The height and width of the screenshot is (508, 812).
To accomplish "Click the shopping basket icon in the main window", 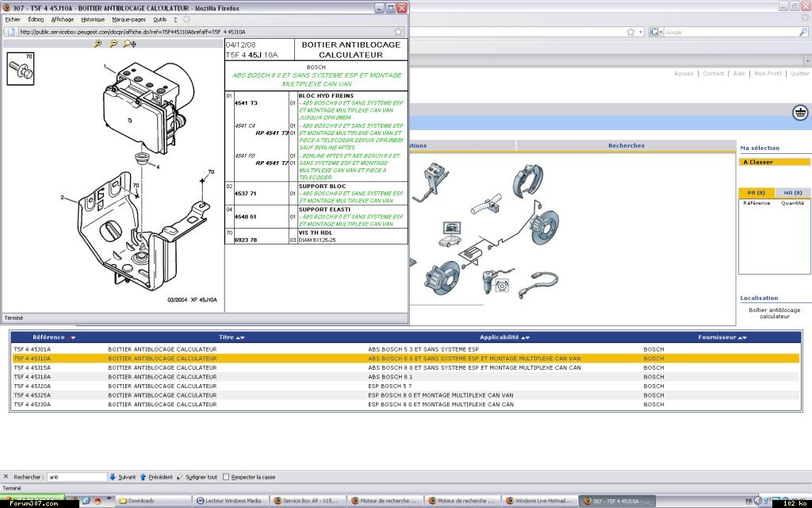I will click(x=801, y=113).
